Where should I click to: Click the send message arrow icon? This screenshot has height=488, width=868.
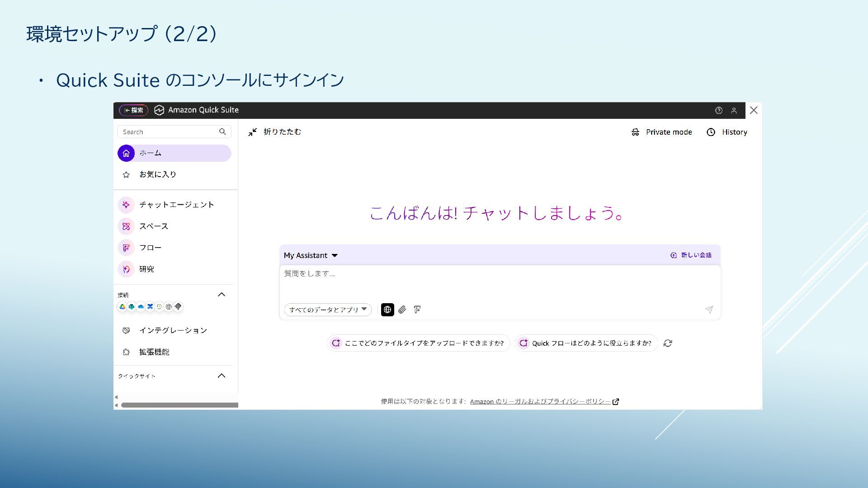(709, 310)
